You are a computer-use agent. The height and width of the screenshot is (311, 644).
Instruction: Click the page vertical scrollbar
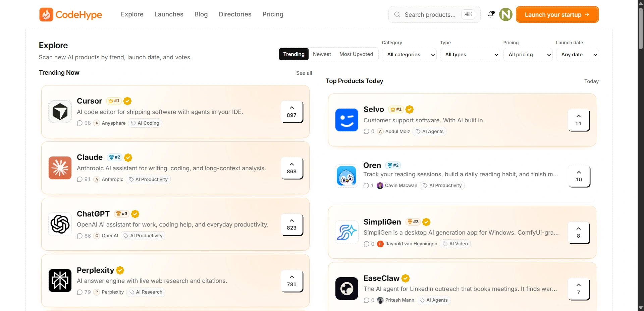(x=641, y=28)
